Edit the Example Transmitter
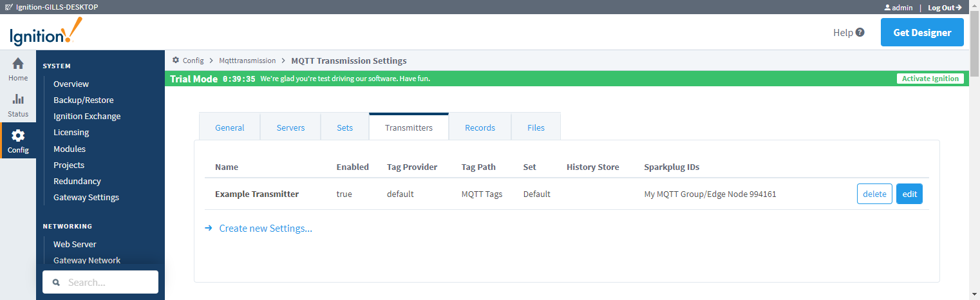 (x=909, y=194)
